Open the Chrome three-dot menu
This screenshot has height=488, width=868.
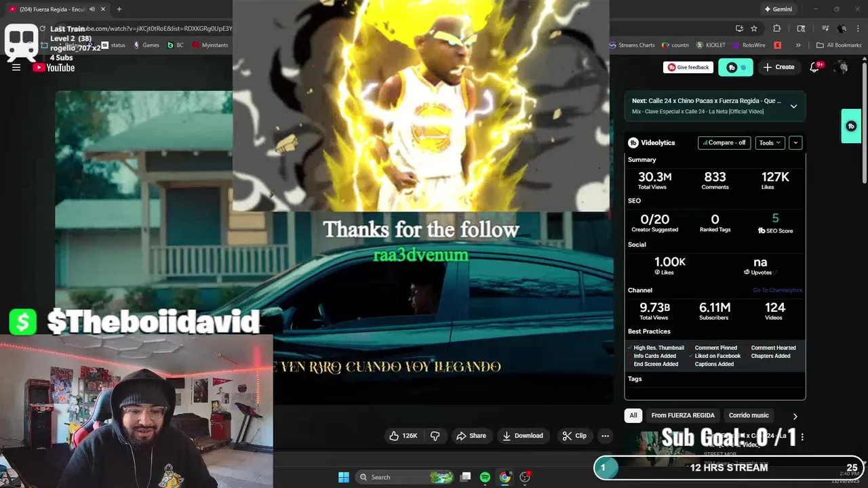[856, 28]
